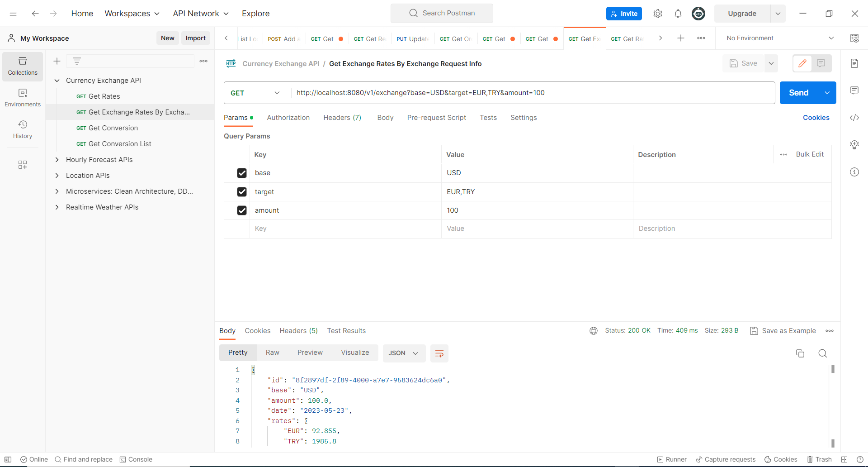The width and height of the screenshot is (868, 467).
Task: Open the configure workspace sidebar icon
Action: [x=23, y=165]
